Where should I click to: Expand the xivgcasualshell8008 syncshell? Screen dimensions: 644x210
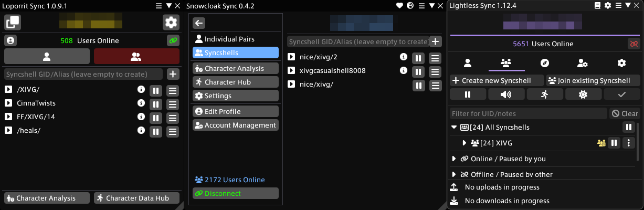click(291, 70)
